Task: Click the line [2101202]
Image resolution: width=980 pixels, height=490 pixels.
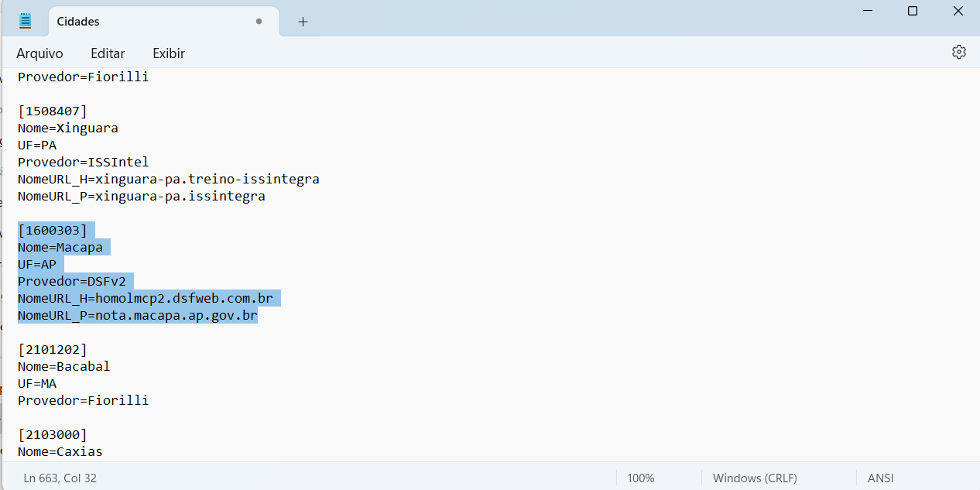Action: [x=53, y=349]
